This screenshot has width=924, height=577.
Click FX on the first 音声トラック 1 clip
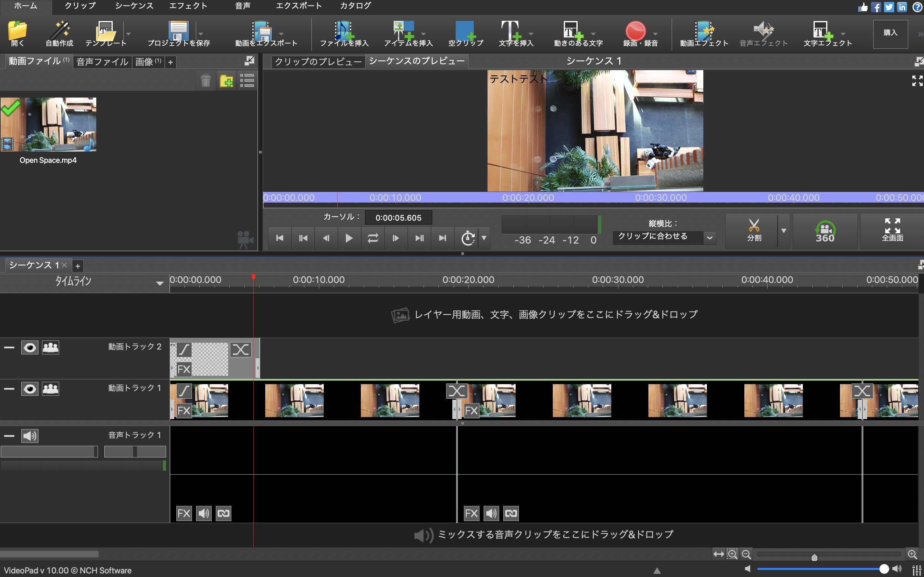[x=184, y=513]
